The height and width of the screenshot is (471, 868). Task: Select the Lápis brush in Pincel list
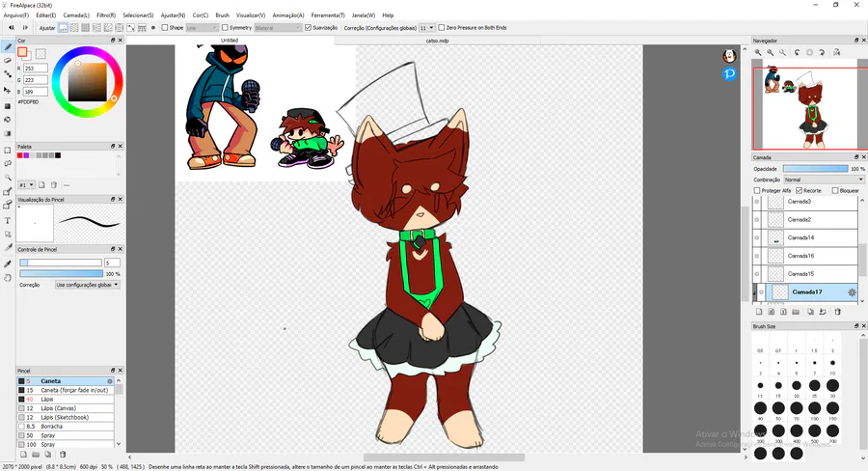pos(66,399)
